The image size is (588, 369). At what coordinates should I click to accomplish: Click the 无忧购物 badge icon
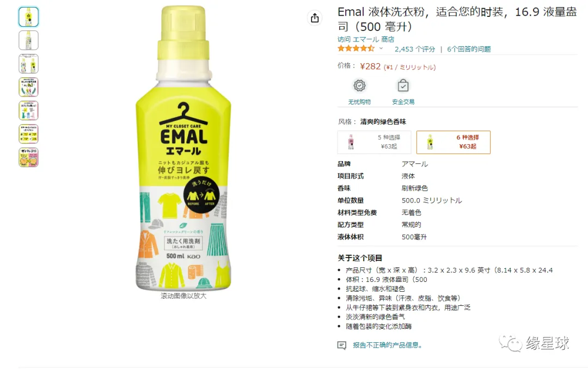coord(359,86)
